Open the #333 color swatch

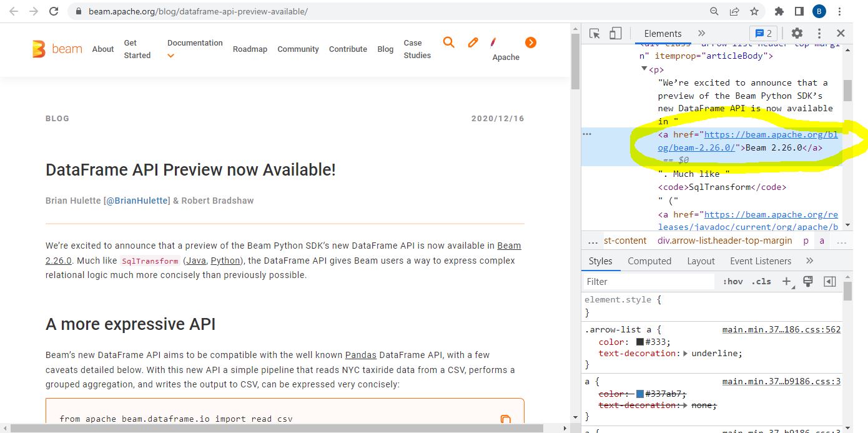point(640,342)
